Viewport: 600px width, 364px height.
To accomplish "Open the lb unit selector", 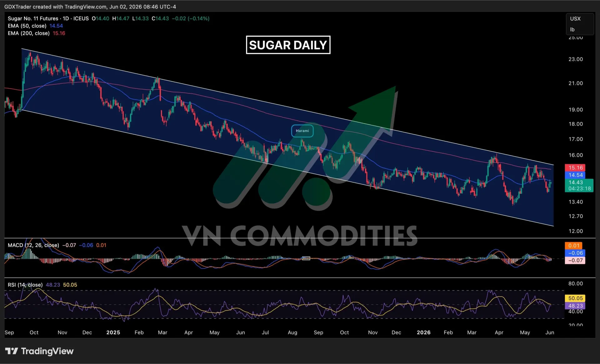I will coord(572,30).
